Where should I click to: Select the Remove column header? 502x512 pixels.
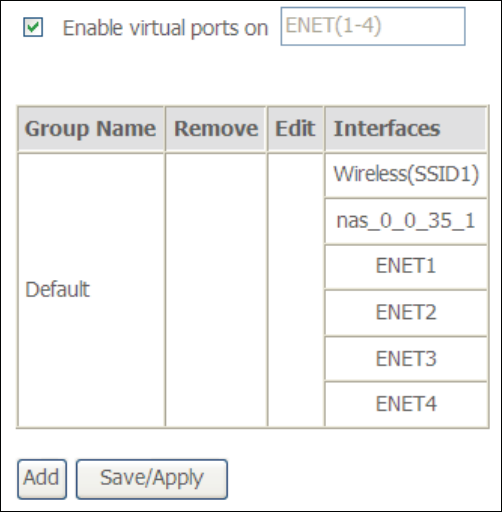216,129
